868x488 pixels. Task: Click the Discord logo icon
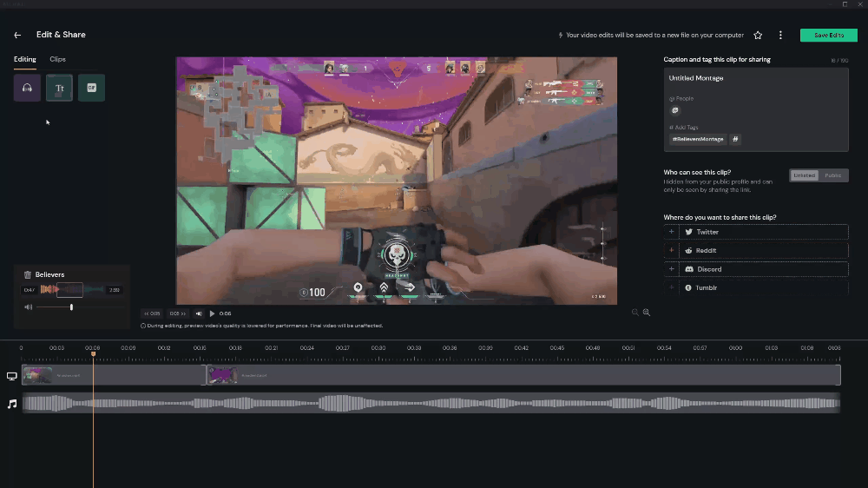689,269
